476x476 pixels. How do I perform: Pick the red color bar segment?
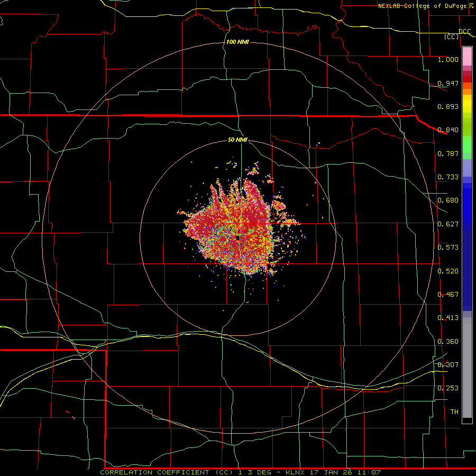(467, 79)
